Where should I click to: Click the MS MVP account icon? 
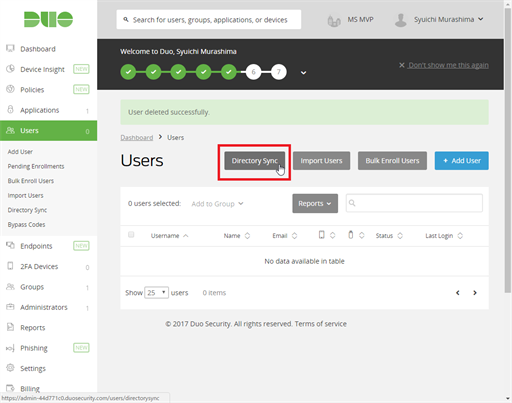point(334,21)
